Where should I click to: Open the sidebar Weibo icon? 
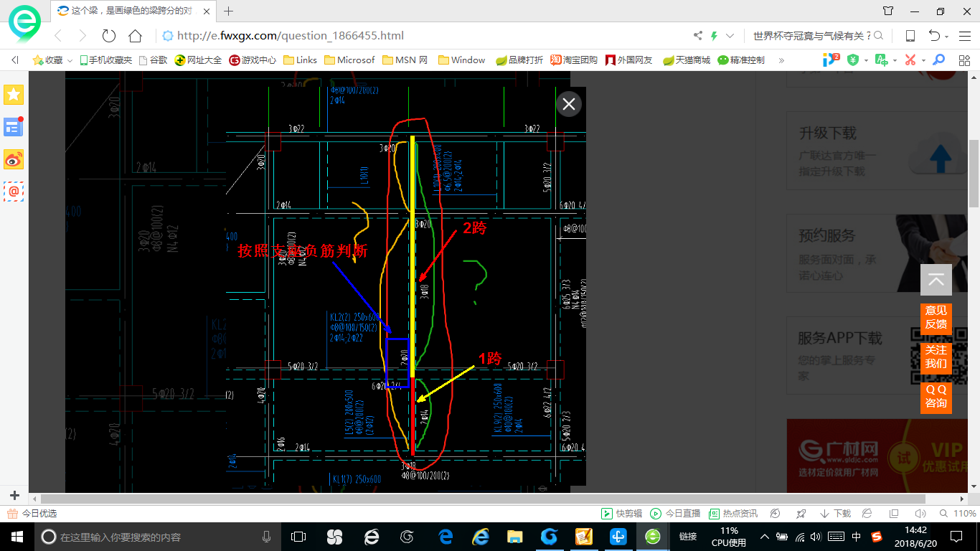click(14, 159)
